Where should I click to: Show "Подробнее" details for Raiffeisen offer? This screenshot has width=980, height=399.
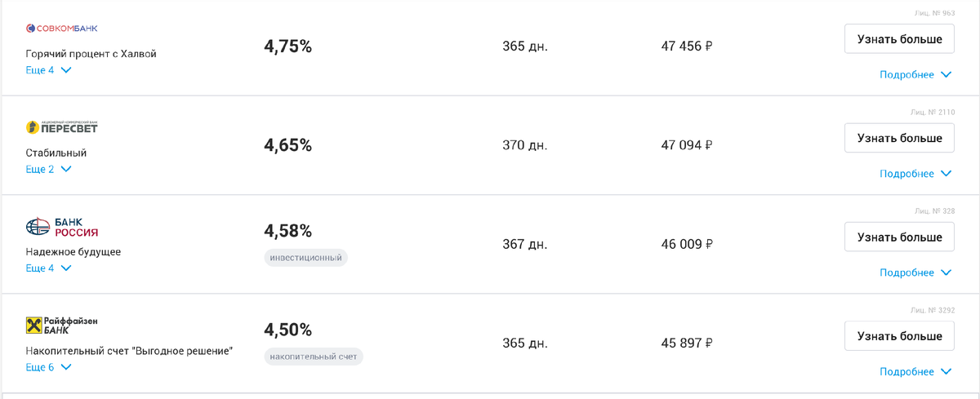[x=915, y=372]
